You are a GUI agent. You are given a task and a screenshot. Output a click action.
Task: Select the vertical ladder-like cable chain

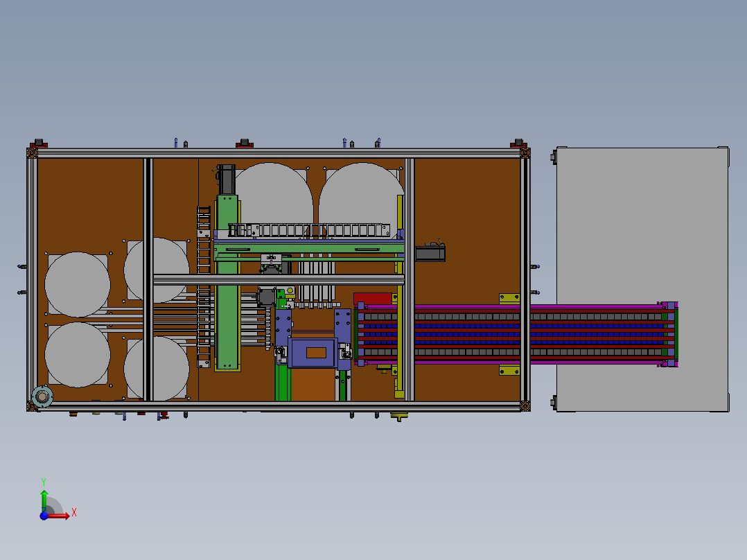(204, 286)
